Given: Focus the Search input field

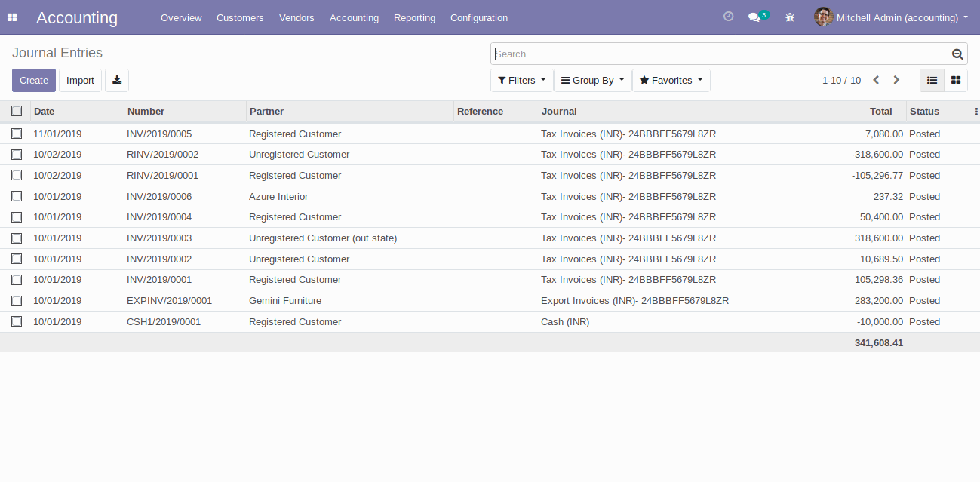Looking at the screenshot, I should tap(720, 54).
